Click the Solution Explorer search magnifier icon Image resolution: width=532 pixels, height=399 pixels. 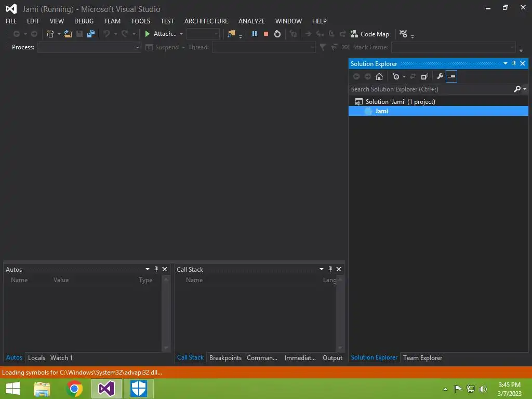[517, 89]
